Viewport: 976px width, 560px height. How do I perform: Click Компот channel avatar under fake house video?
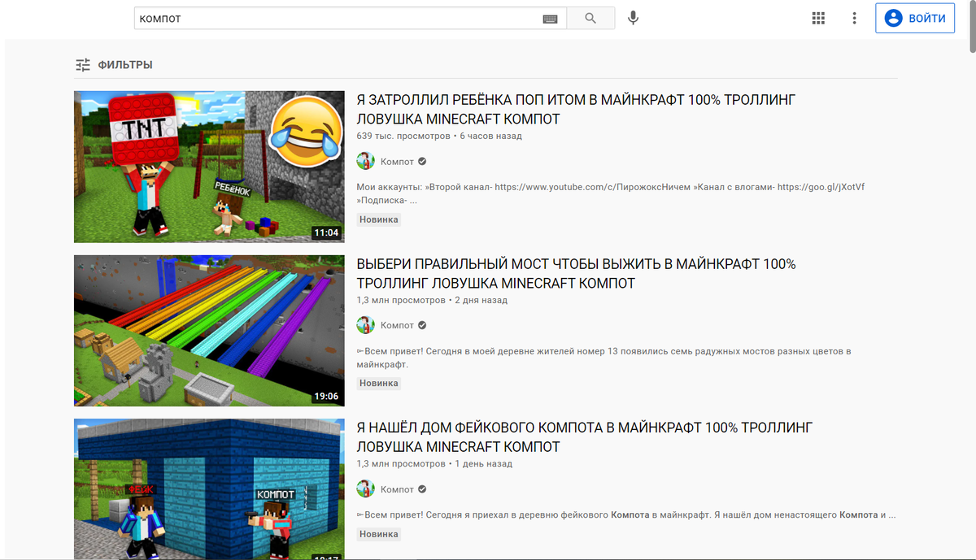[365, 489]
